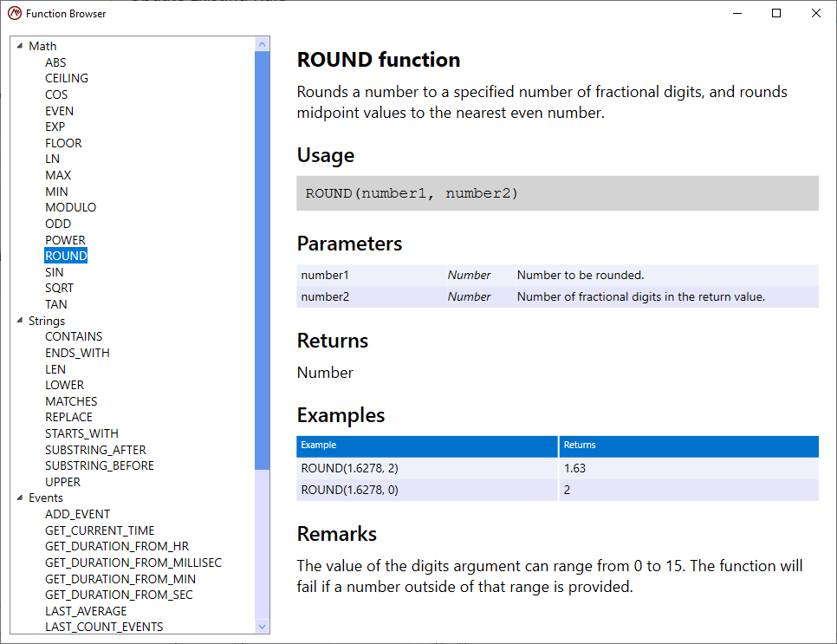Viewport: 837px width, 644px height.
Task: Select the SUBSTRING_BEFORE function
Action: tap(100, 465)
